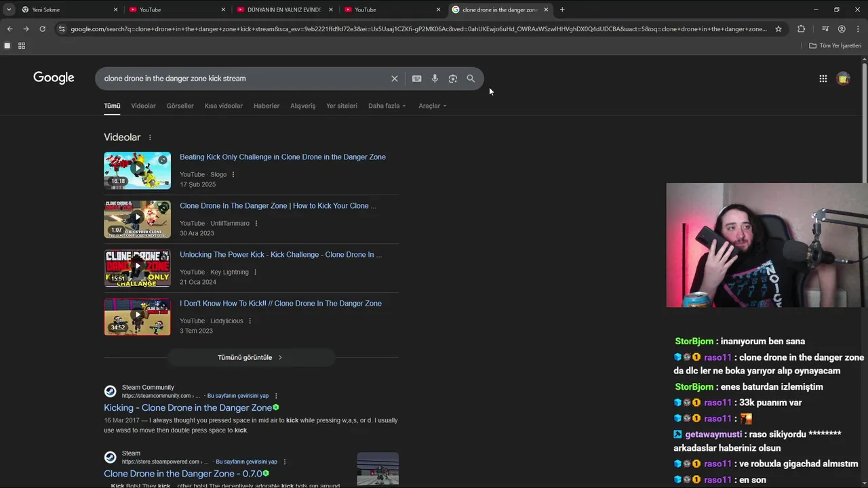Open the on-screen keyboard input tool

416,79
